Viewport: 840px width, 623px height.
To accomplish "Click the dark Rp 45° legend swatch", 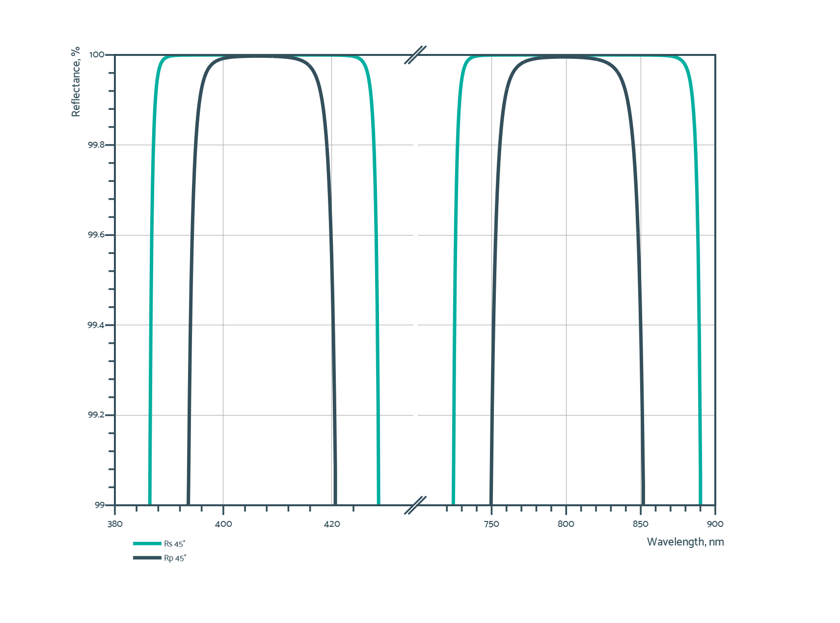I will [147, 557].
